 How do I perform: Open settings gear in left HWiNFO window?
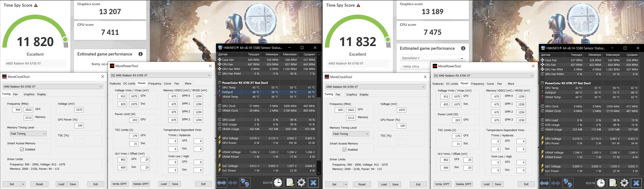coord(301,183)
